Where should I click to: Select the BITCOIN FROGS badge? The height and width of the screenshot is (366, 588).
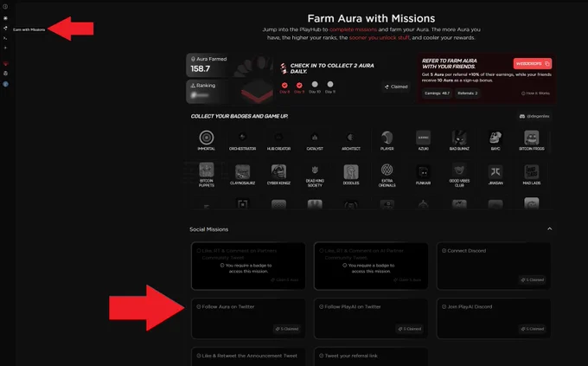tap(532, 140)
